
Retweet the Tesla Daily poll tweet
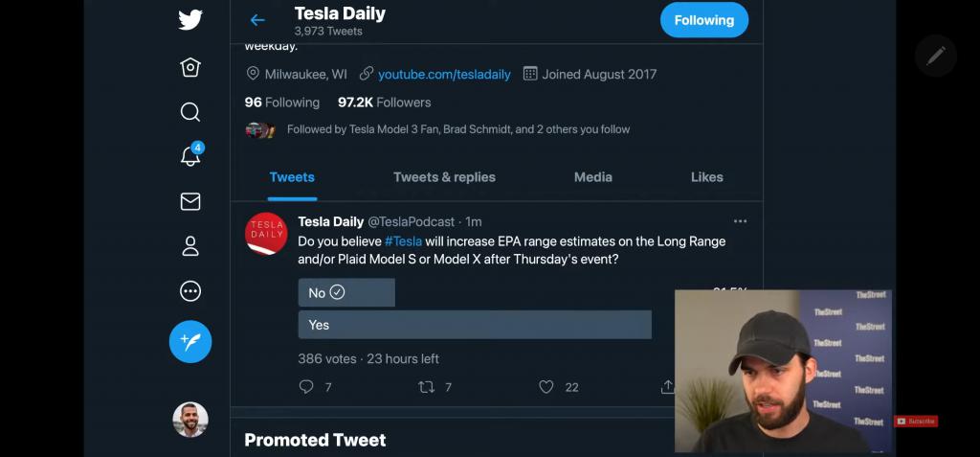pyautogui.click(x=427, y=387)
